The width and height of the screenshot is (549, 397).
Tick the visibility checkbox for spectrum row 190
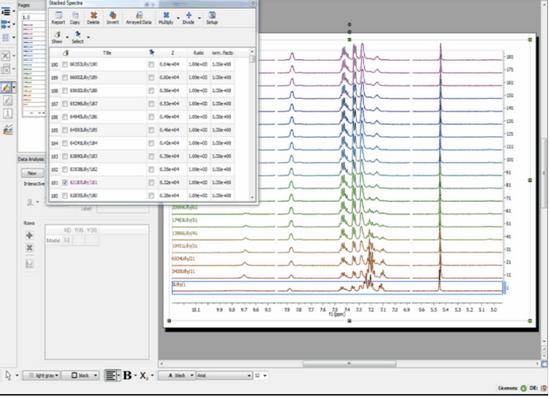pyautogui.click(x=65, y=64)
